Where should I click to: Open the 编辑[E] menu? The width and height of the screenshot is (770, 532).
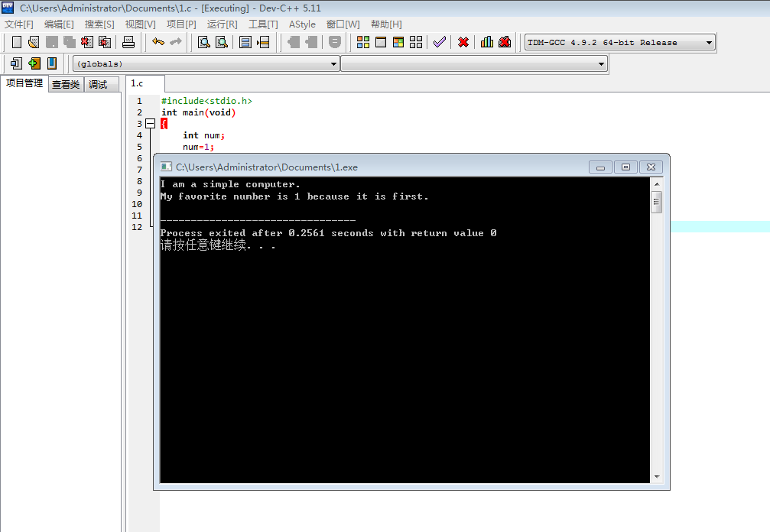pos(59,24)
